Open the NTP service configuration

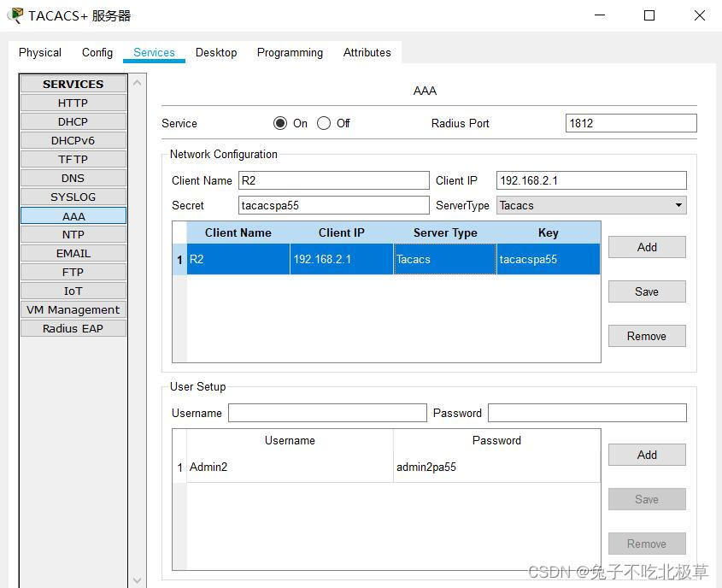[73, 234]
